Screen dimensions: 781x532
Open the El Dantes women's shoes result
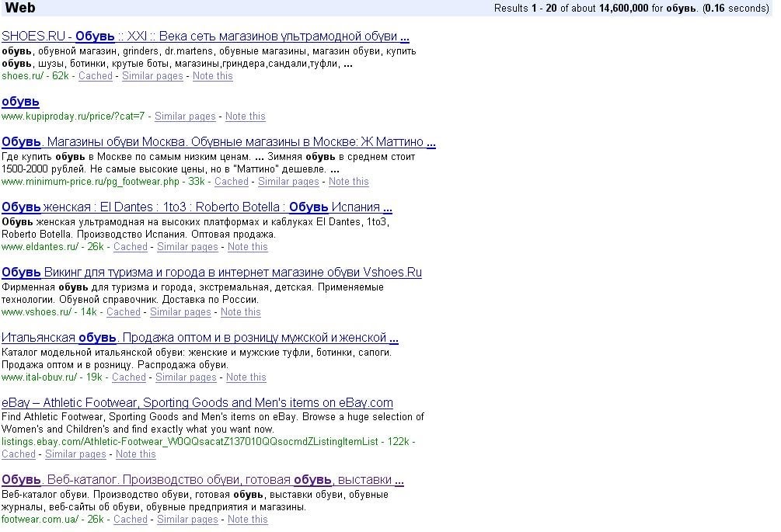[x=197, y=207]
